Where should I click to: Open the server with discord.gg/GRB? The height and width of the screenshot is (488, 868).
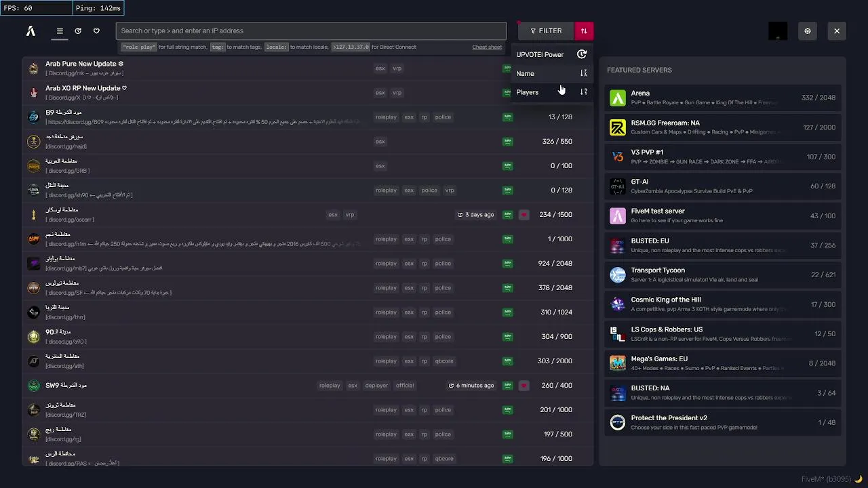click(309, 166)
